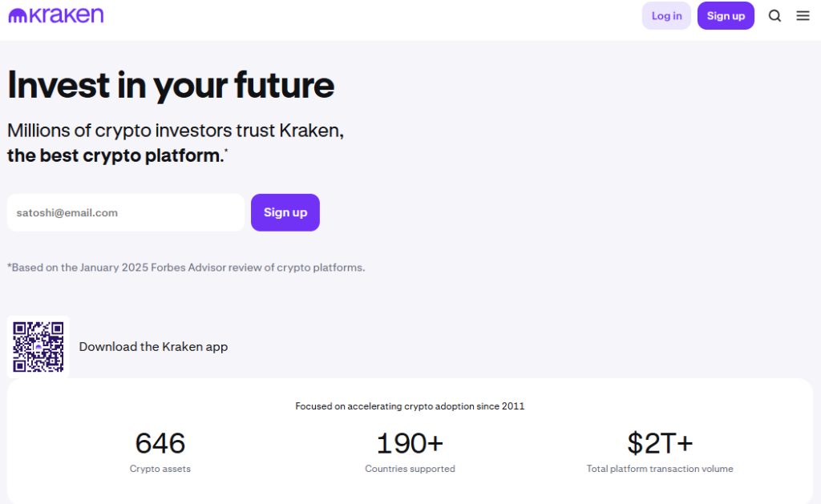Image resolution: width=821 pixels, height=504 pixels.
Task: Click the Total platform transaction volume label
Action: pyautogui.click(x=660, y=469)
